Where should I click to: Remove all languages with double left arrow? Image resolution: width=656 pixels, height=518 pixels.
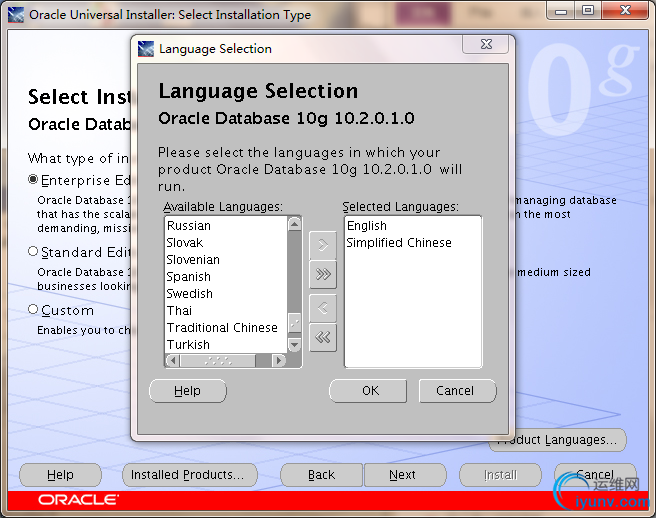[x=323, y=337]
